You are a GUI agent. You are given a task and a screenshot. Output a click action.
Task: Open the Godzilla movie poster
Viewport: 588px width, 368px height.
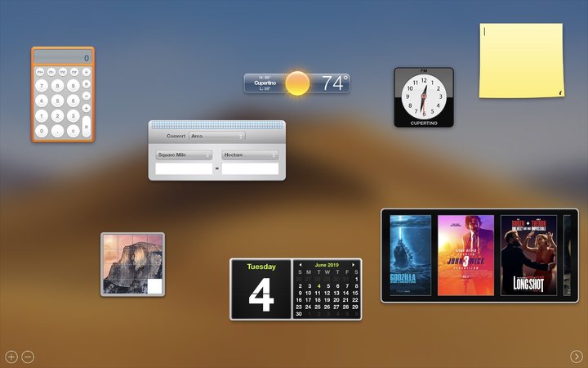click(x=411, y=255)
